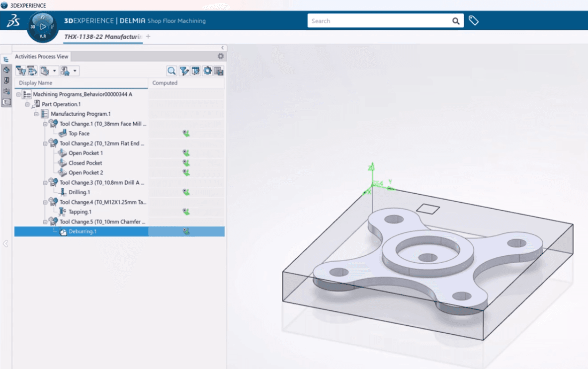
Task: Click the blue gear compute icon
Action: 207,71
